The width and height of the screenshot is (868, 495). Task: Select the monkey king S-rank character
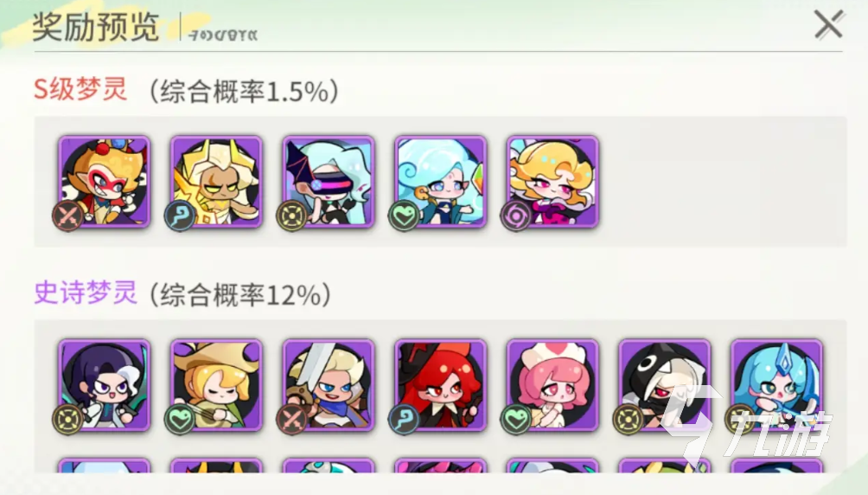(104, 182)
